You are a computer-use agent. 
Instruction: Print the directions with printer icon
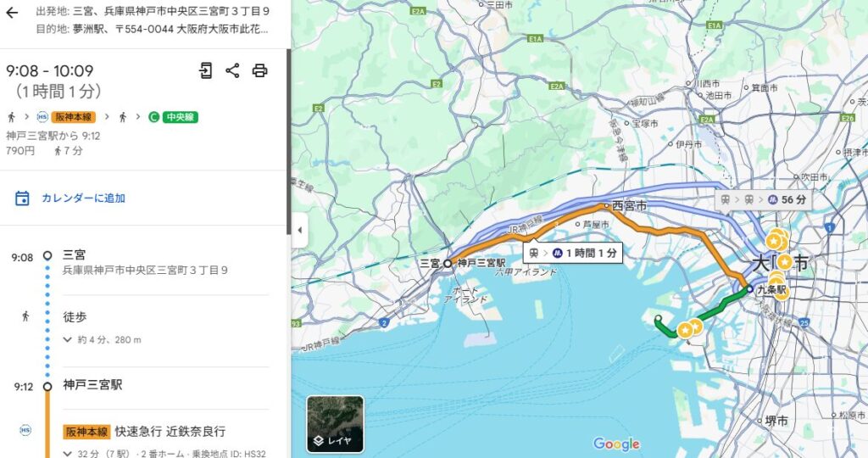click(x=259, y=70)
